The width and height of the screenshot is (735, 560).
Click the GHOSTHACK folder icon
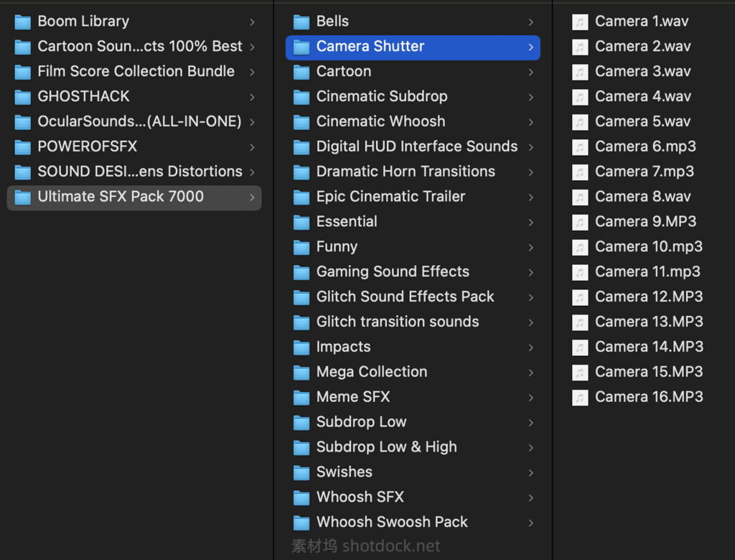[22, 96]
